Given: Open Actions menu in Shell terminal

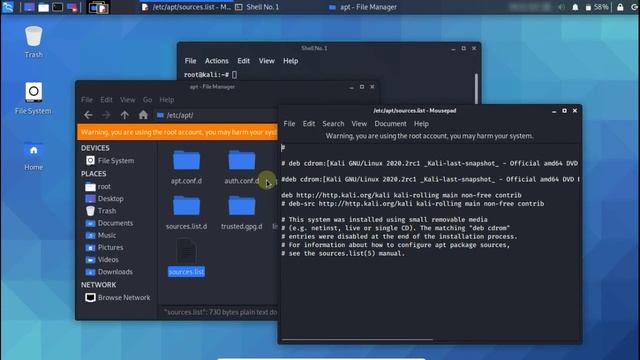Looking at the screenshot, I should (x=217, y=61).
